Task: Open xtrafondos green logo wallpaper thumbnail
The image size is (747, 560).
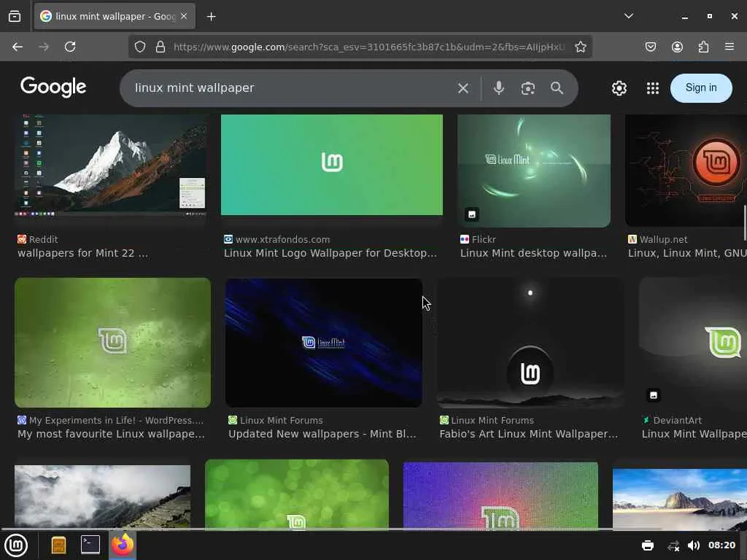Action: click(332, 165)
